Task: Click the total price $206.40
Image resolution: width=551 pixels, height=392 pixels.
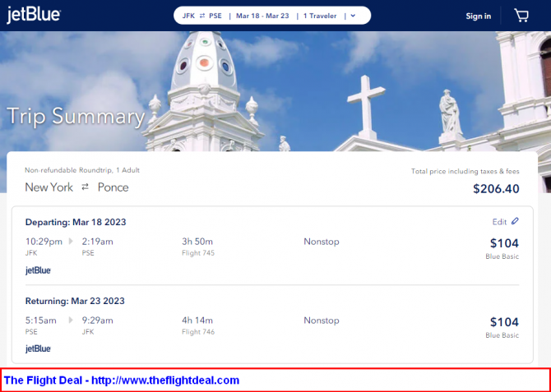Action: click(x=496, y=189)
